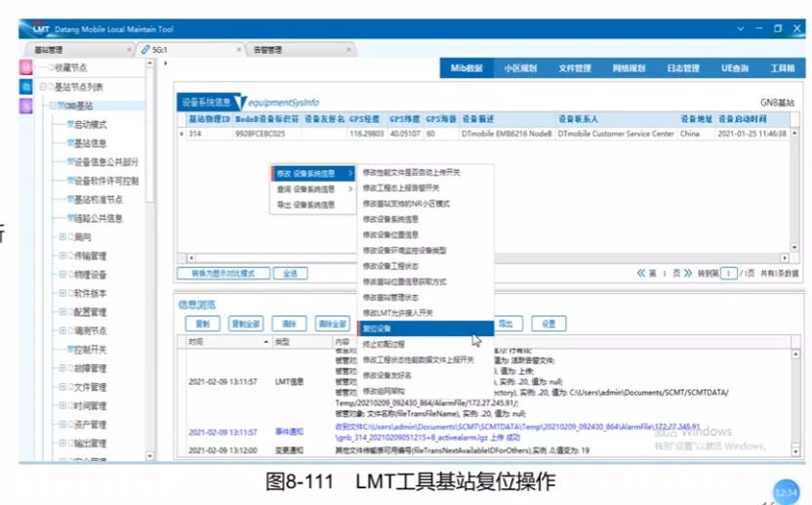Select 设备信息公共部分 in the tree

[x=106, y=162]
